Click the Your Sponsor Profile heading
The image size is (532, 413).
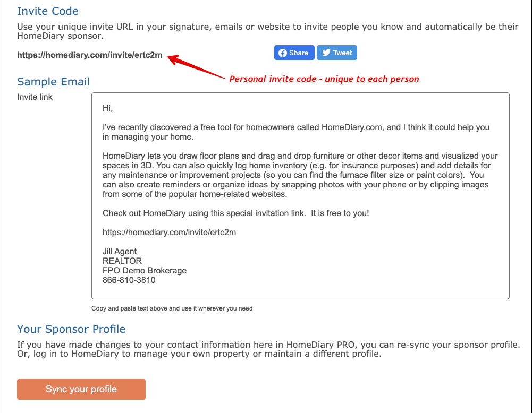(x=71, y=329)
